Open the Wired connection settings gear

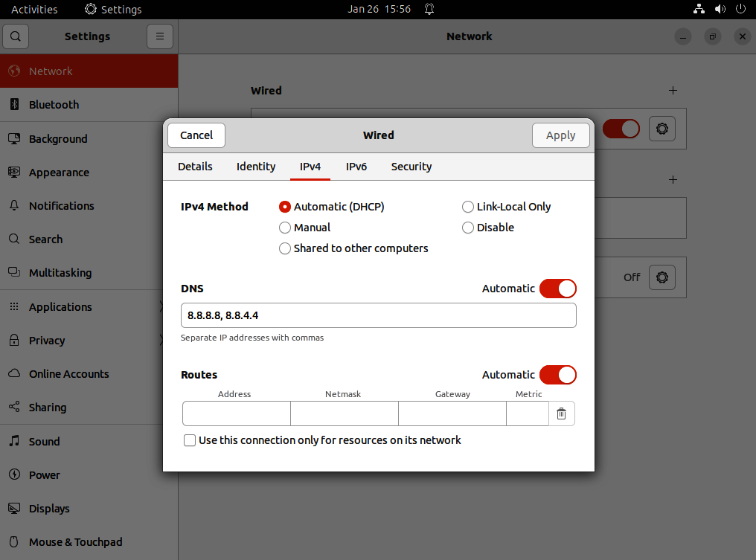point(662,129)
